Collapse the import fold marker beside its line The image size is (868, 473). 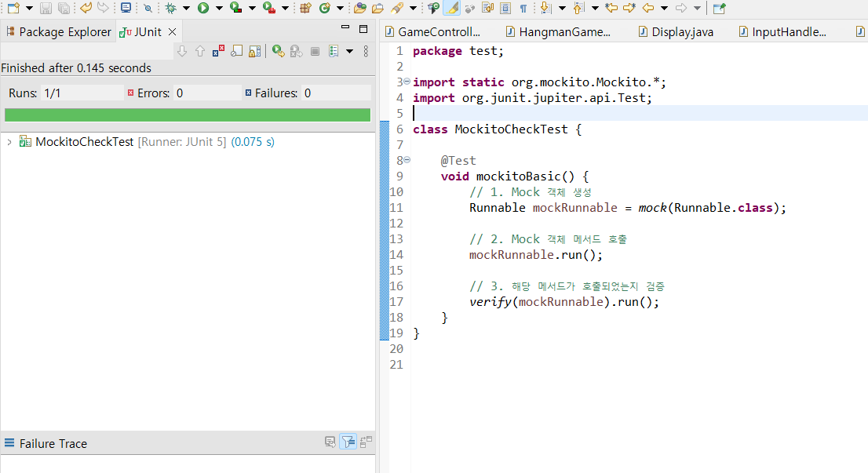coord(407,82)
